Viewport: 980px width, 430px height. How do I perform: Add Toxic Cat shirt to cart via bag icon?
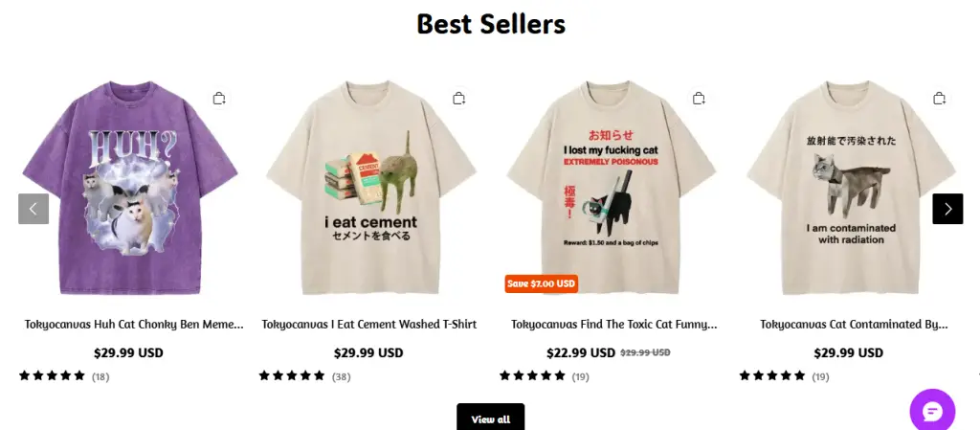pos(699,99)
